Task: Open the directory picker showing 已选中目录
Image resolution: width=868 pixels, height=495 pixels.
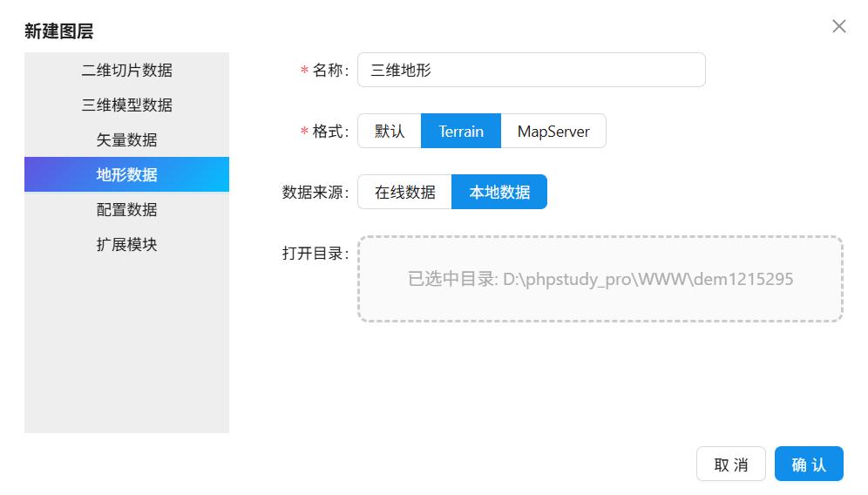Action: (x=600, y=279)
